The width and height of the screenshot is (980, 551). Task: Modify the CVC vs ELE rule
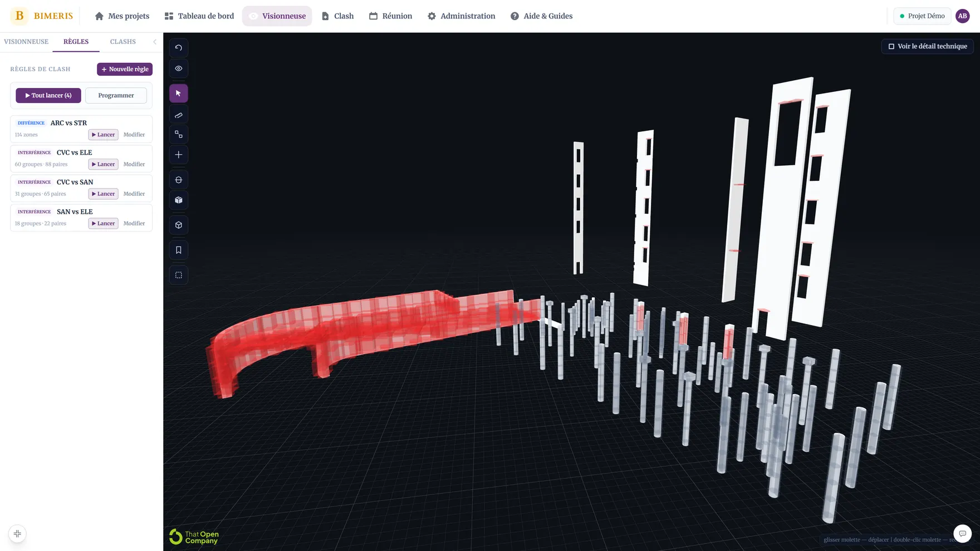tap(134, 164)
